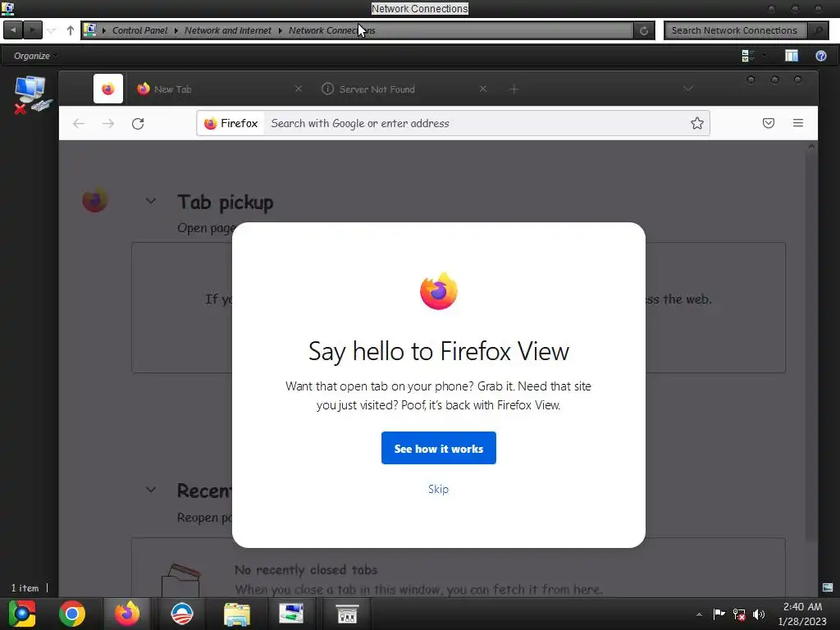Click the network tray icon
The image size is (840, 630).
[739, 614]
